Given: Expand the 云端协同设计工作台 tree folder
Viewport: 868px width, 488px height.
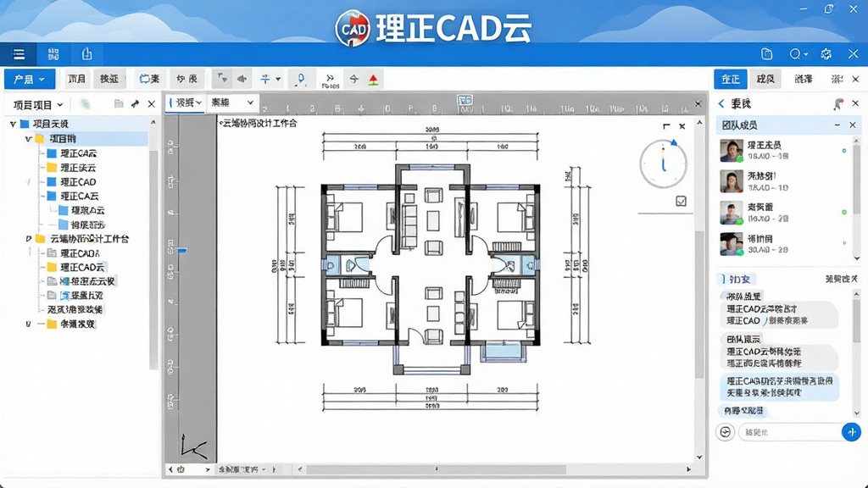Looking at the screenshot, I should tap(28, 239).
